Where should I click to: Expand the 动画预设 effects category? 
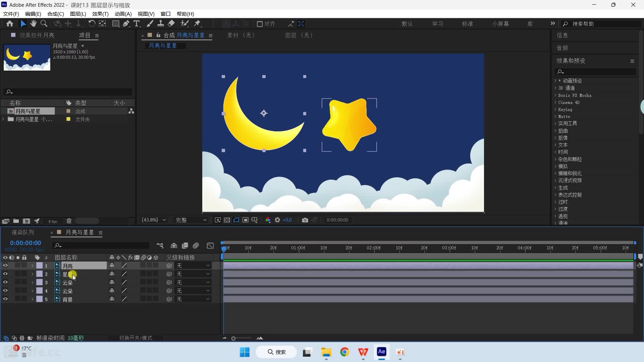(555, 81)
